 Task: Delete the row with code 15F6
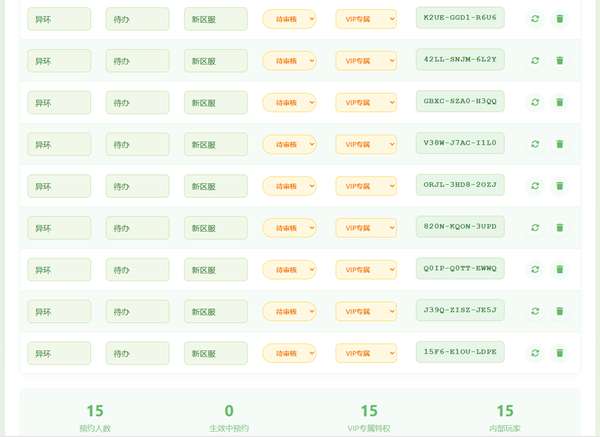559,352
